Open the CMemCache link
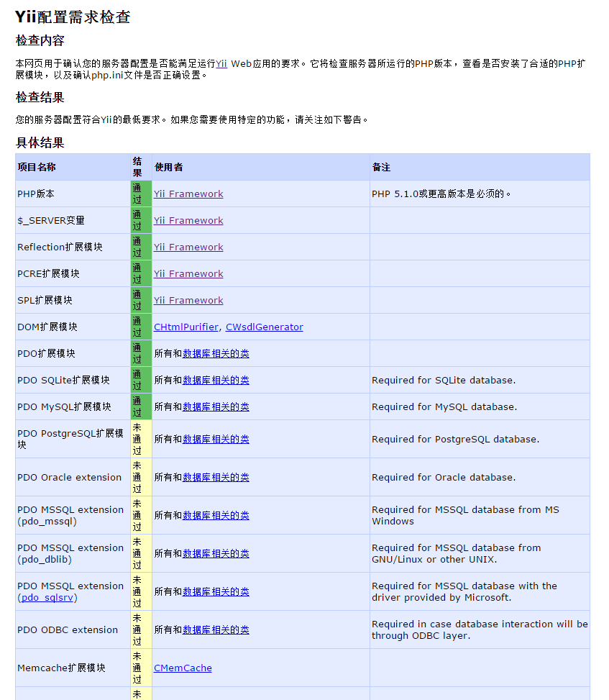 click(x=183, y=668)
